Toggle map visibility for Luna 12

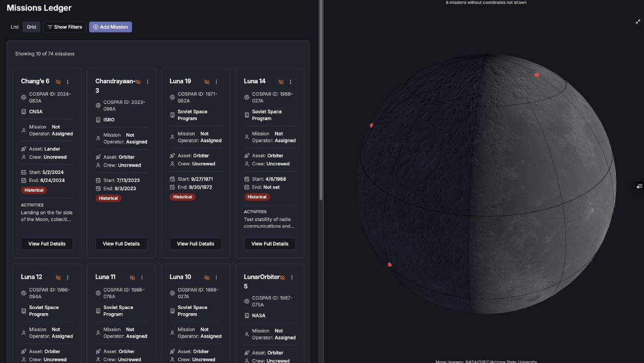click(x=58, y=277)
